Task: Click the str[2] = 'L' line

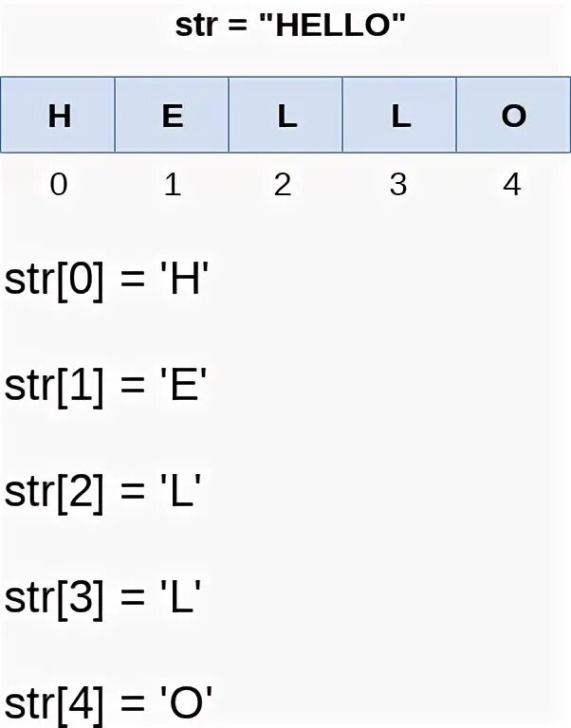Action: point(104,493)
